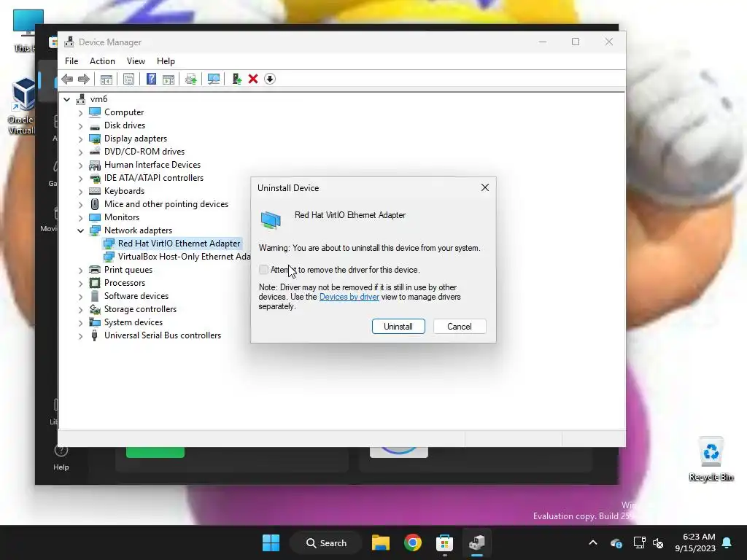Open Microsoft Store from the taskbar

pyautogui.click(x=444, y=542)
